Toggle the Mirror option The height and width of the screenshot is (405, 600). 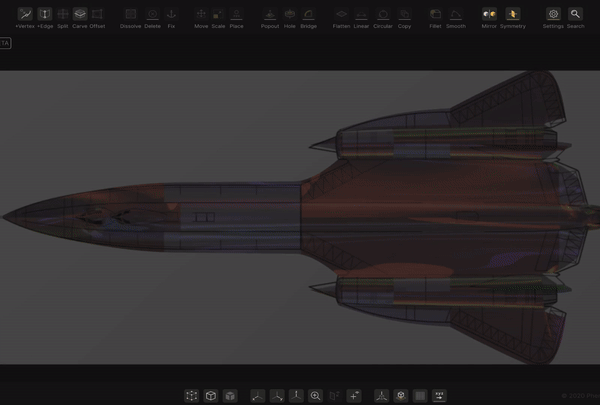click(489, 18)
